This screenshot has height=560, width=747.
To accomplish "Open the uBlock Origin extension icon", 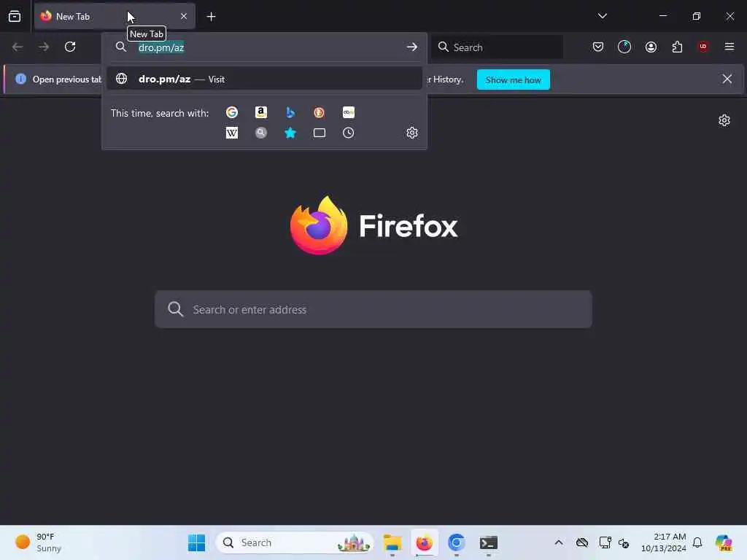I will (703, 47).
